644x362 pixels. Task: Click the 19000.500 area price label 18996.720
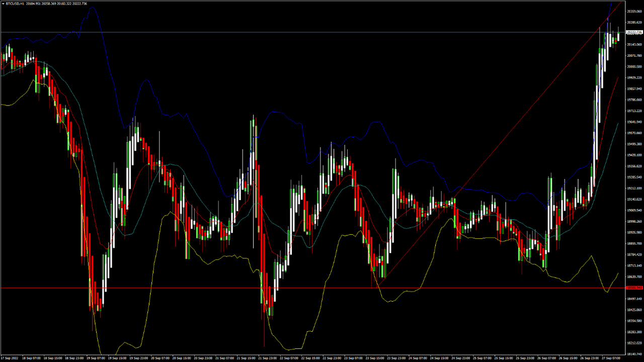[x=633, y=222]
